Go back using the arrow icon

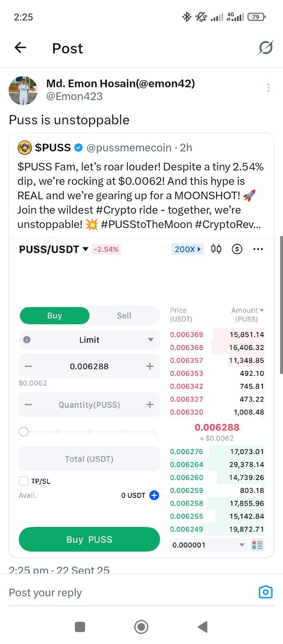[20, 48]
